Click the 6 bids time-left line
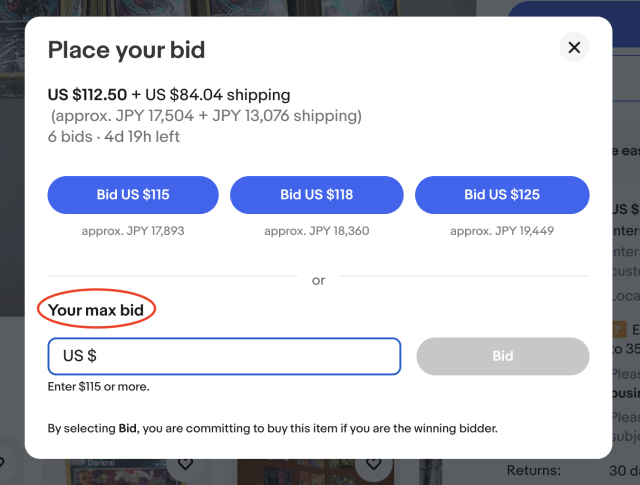 (114, 136)
